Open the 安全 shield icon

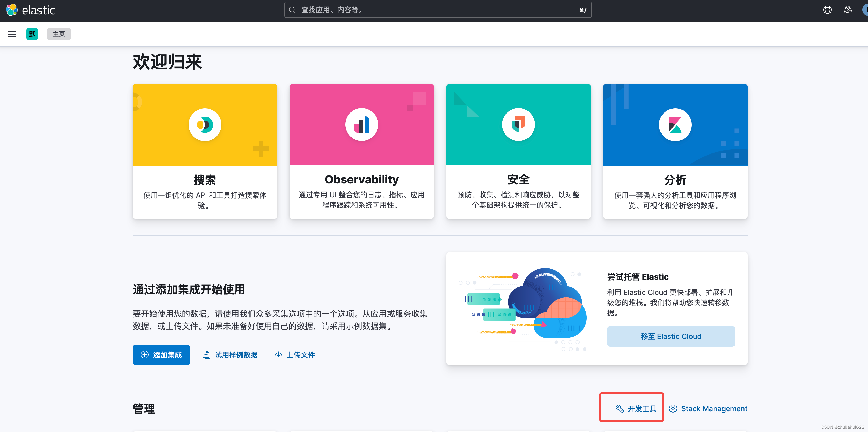coord(518,125)
